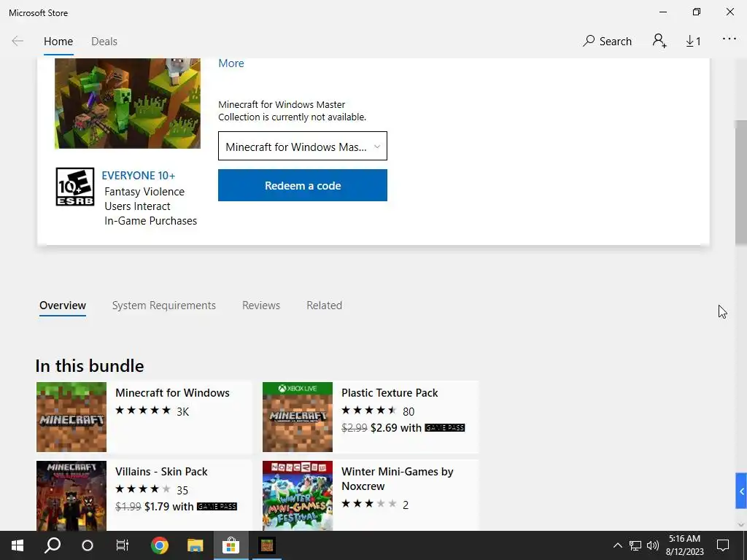Viewport: 747px width, 560px height.
Task: Open network status tray icon
Action: pyautogui.click(x=635, y=545)
